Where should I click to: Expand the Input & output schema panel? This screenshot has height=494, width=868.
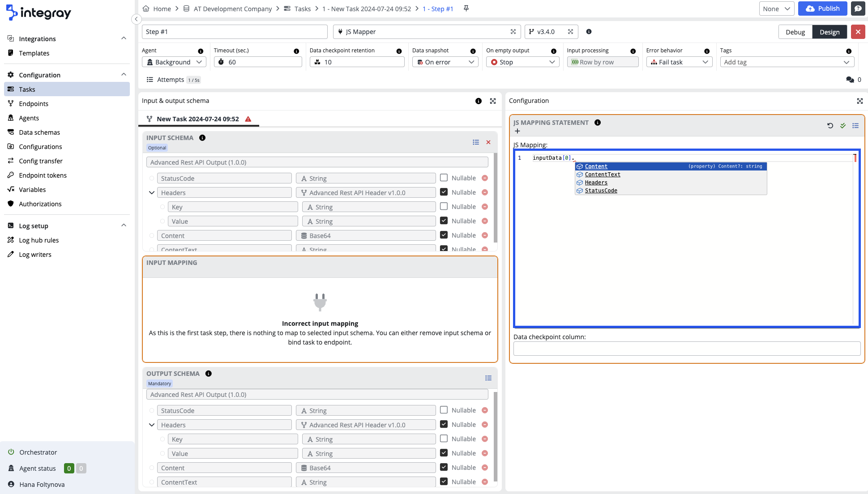pos(493,101)
